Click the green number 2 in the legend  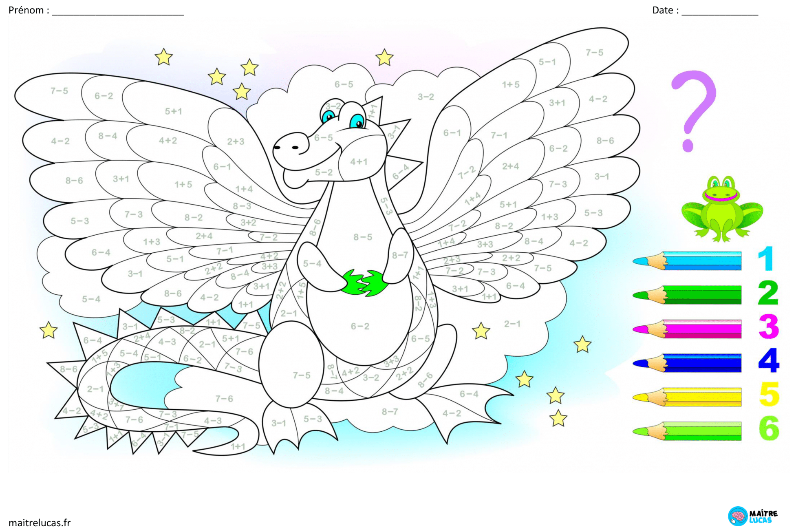(x=768, y=293)
